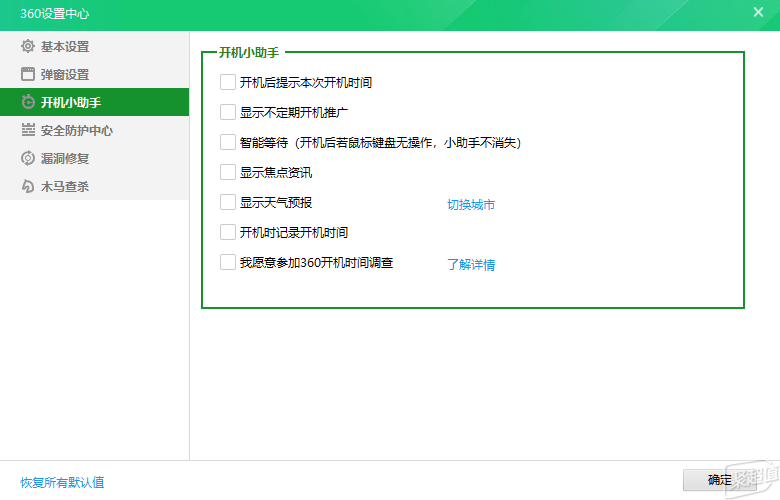Check 开机时记录开机时间 option
The height and width of the screenshot is (500, 780).
pos(228,232)
